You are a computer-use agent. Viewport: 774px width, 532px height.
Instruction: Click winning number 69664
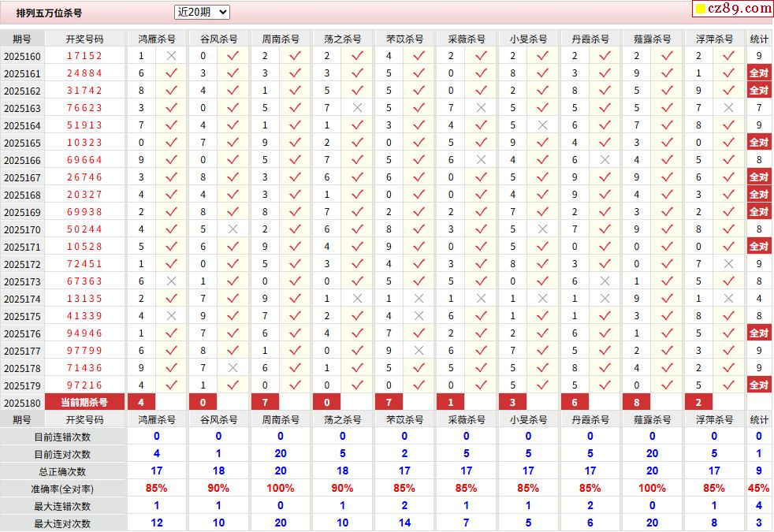point(84,160)
